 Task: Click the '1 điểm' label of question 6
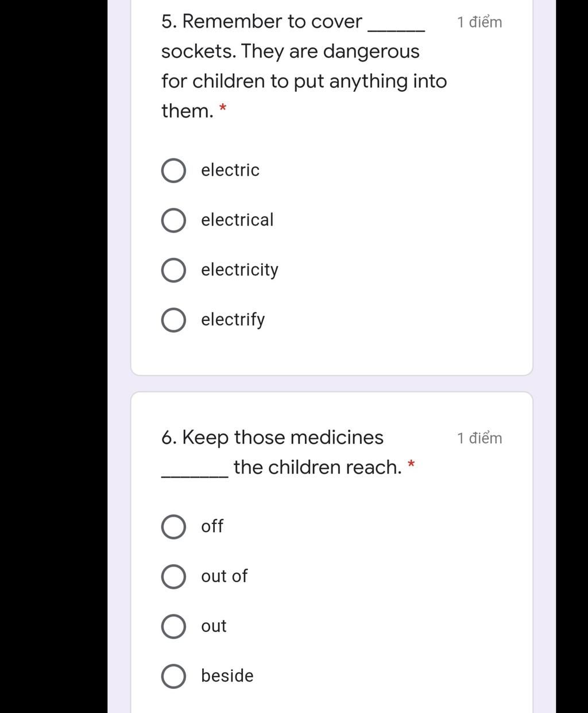(479, 438)
